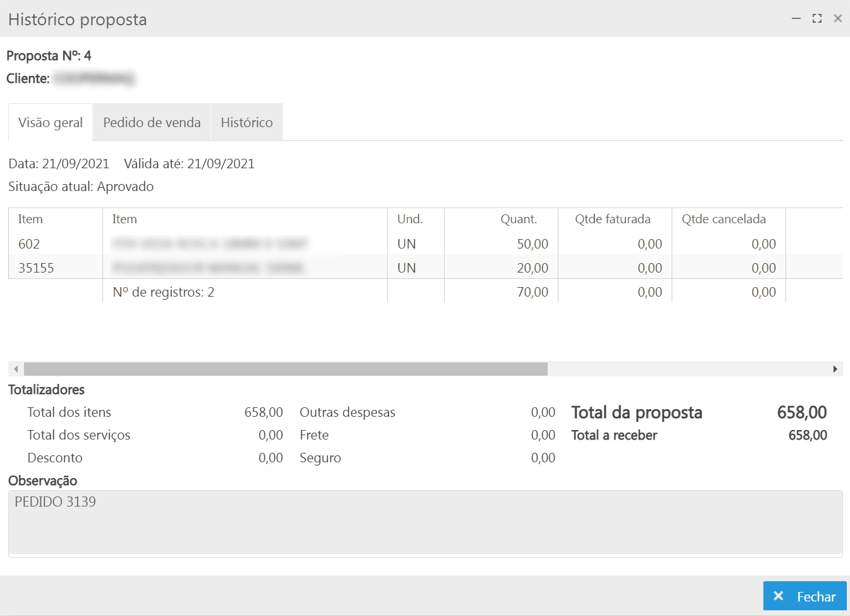
Task: Select the Visão geral tab
Action: (51, 123)
